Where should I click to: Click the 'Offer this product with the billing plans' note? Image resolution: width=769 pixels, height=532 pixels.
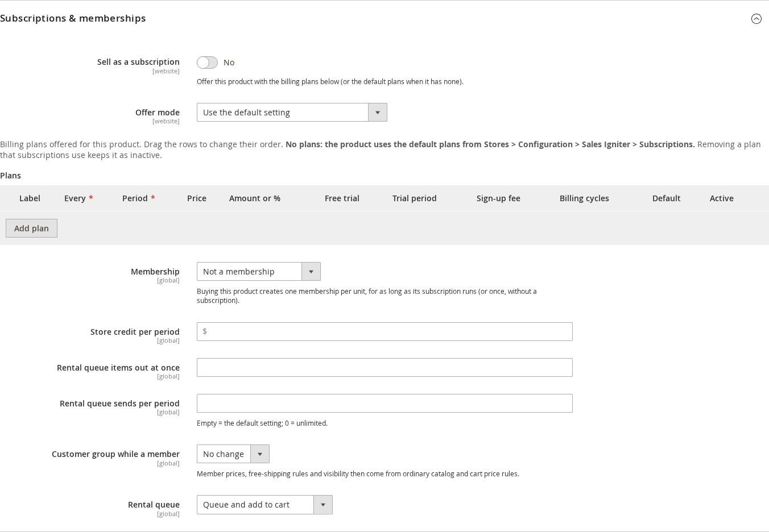[330, 82]
